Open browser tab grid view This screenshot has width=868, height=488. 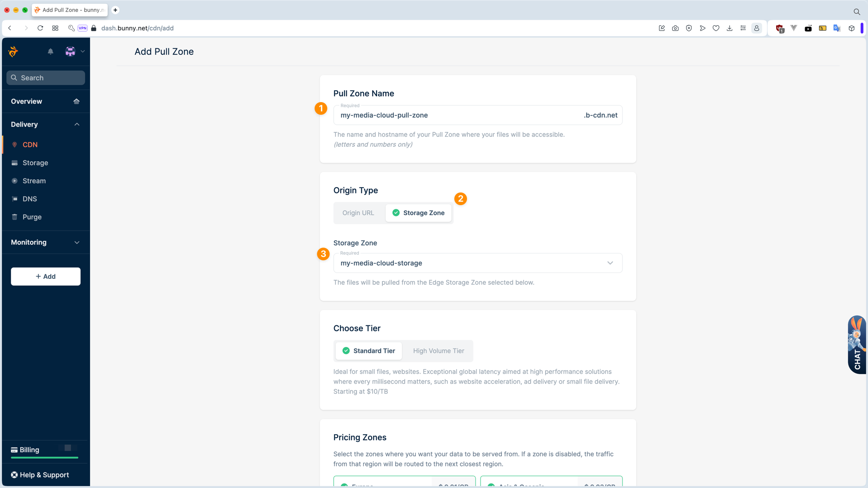(55, 28)
